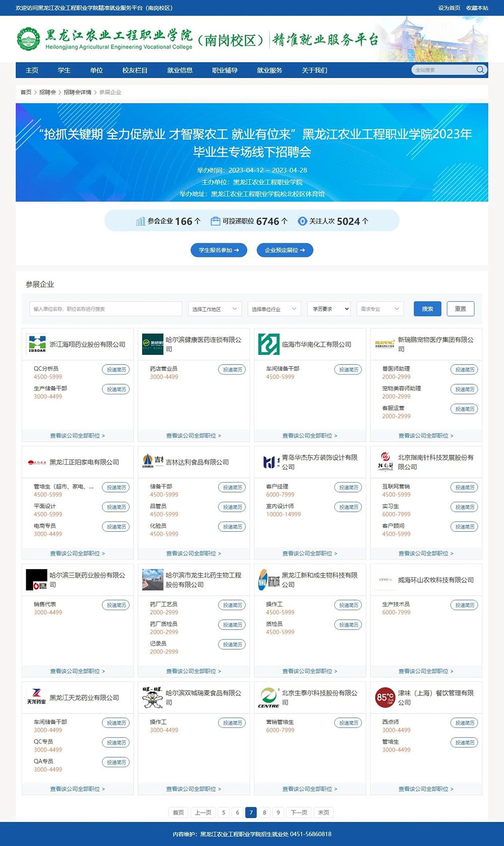Open the 学生 nav menu item

click(x=64, y=70)
